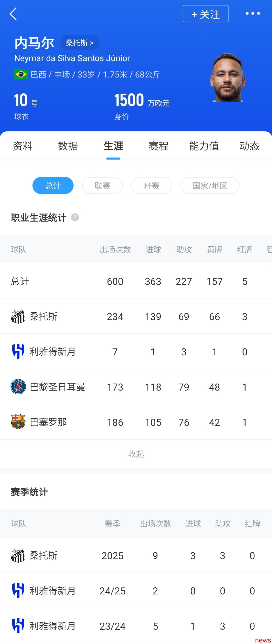
Task: Open the 桑托斯 team chevron badge
Action: click(80, 43)
